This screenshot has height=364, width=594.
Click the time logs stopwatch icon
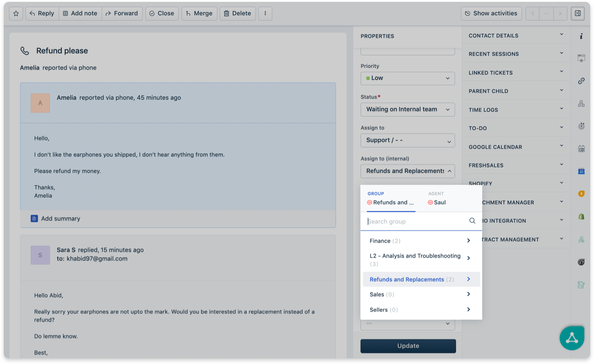pos(581,126)
